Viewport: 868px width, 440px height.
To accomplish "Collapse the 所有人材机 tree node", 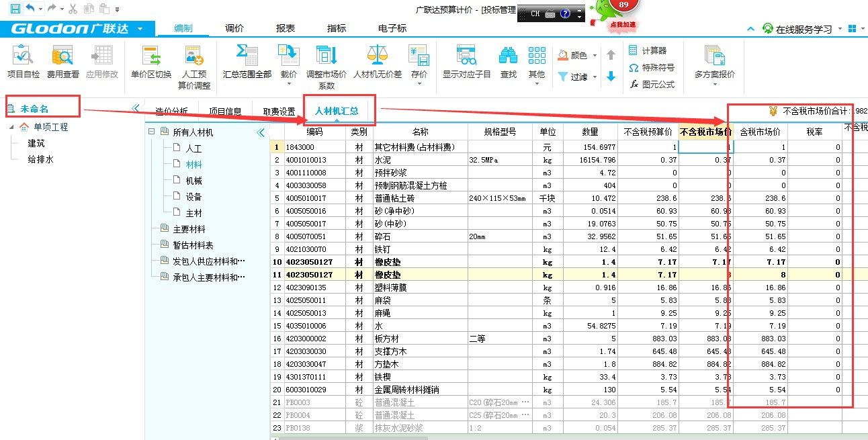I will click(x=152, y=132).
